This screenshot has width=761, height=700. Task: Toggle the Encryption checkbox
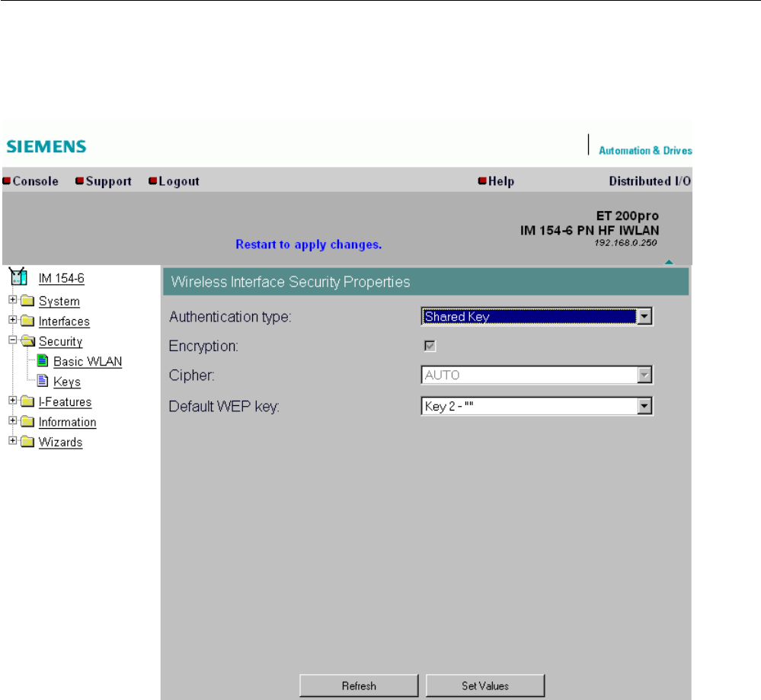click(430, 346)
